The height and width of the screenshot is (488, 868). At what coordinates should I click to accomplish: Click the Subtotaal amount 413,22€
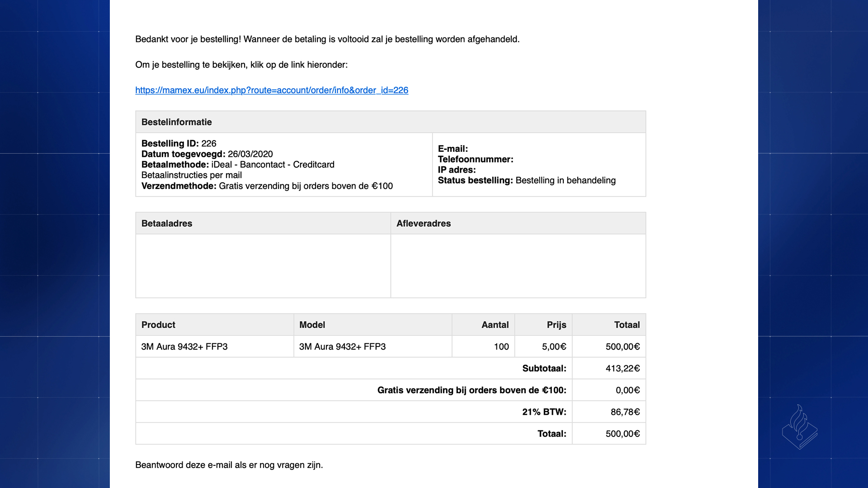pos(623,368)
